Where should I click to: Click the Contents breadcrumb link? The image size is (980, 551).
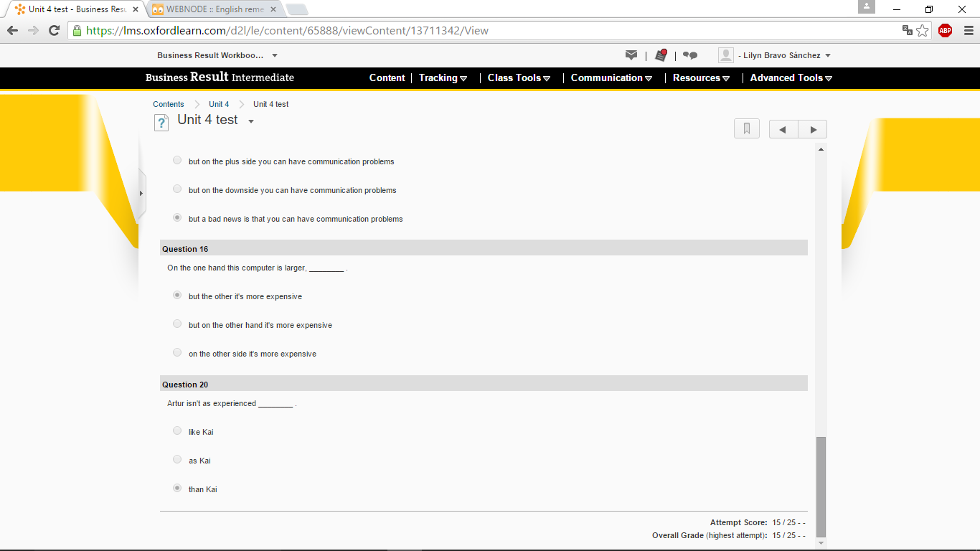[169, 104]
